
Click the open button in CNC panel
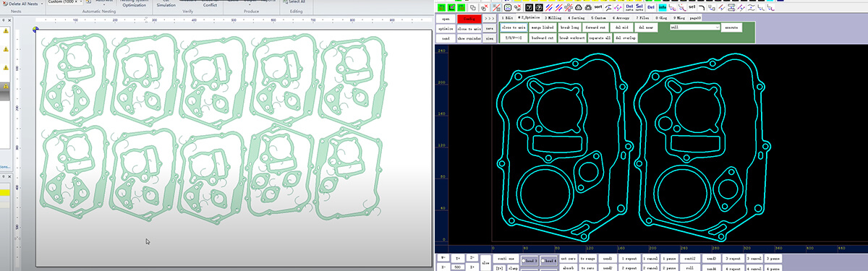(x=446, y=18)
